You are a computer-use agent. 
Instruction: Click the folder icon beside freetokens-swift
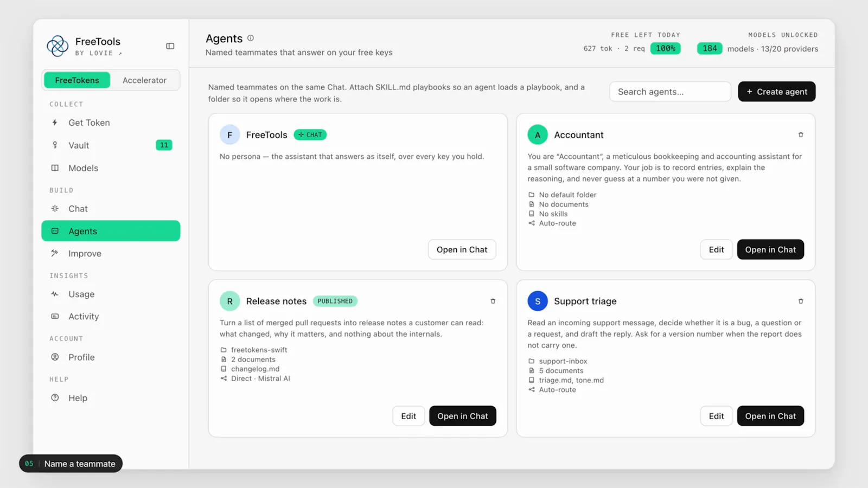[x=224, y=350]
